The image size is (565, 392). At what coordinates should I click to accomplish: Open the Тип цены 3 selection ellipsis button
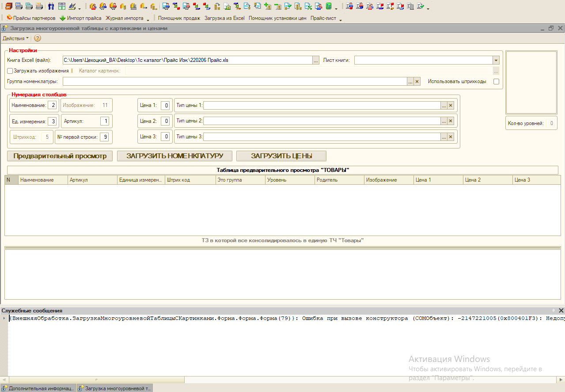444,137
